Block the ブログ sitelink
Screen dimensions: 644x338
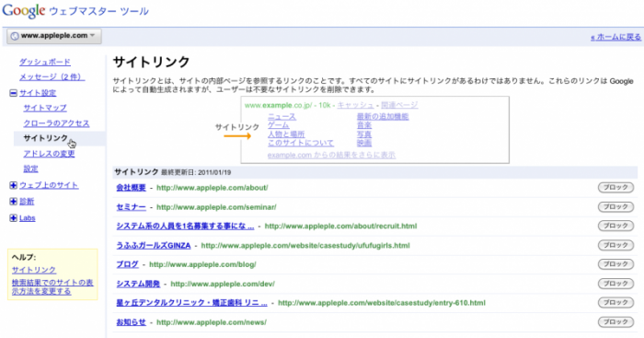coord(615,264)
